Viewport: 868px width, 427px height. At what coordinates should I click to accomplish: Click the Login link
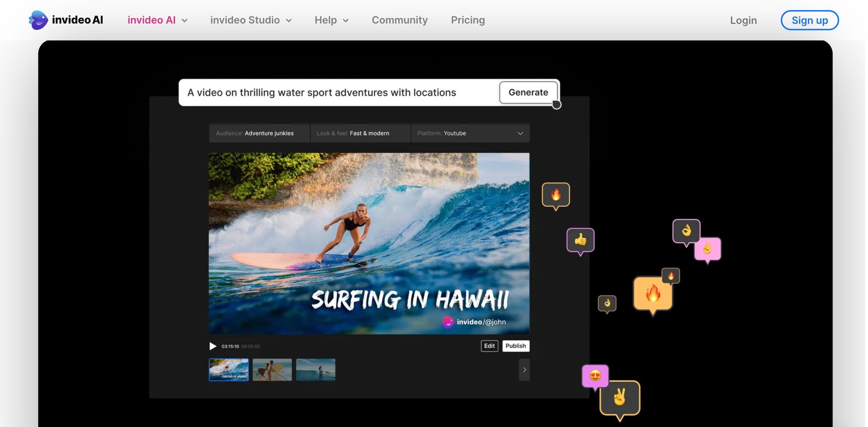point(743,20)
